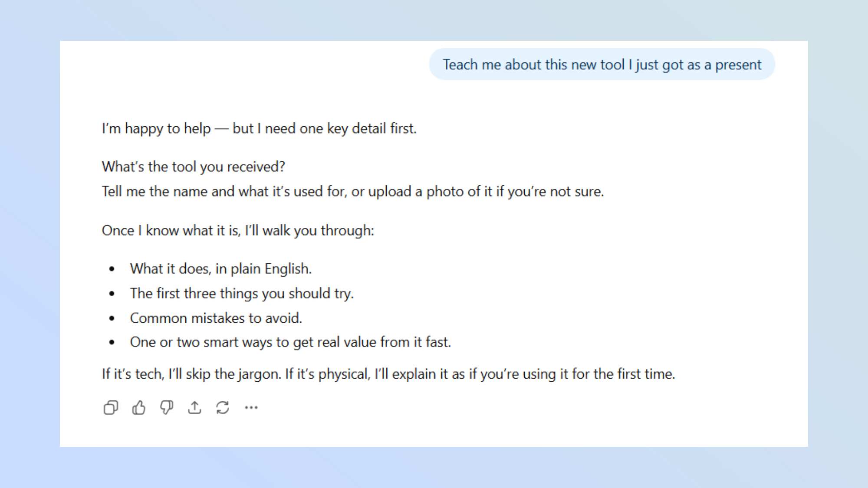Select the "Common mistakes to avoid" bullet

point(216,318)
